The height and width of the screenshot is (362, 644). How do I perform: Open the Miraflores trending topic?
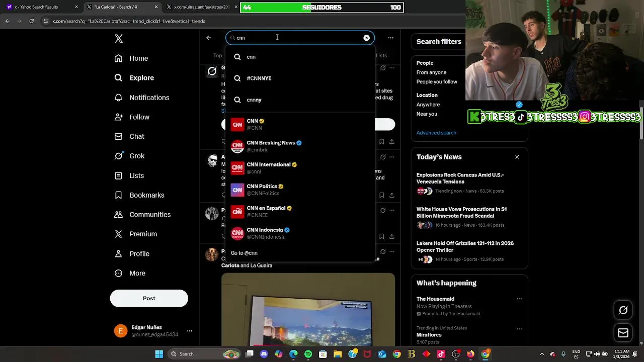pyautogui.click(x=429, y=335)
